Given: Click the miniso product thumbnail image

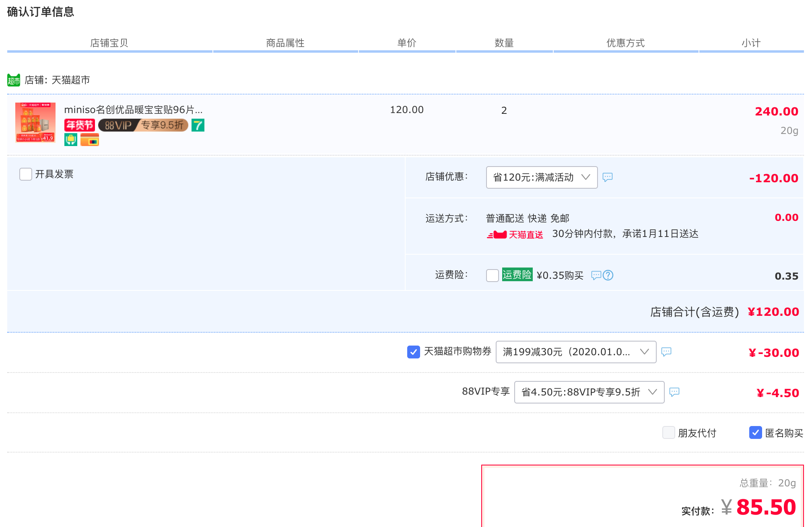Looking at the screenshot, I should (x=35, y=122).
